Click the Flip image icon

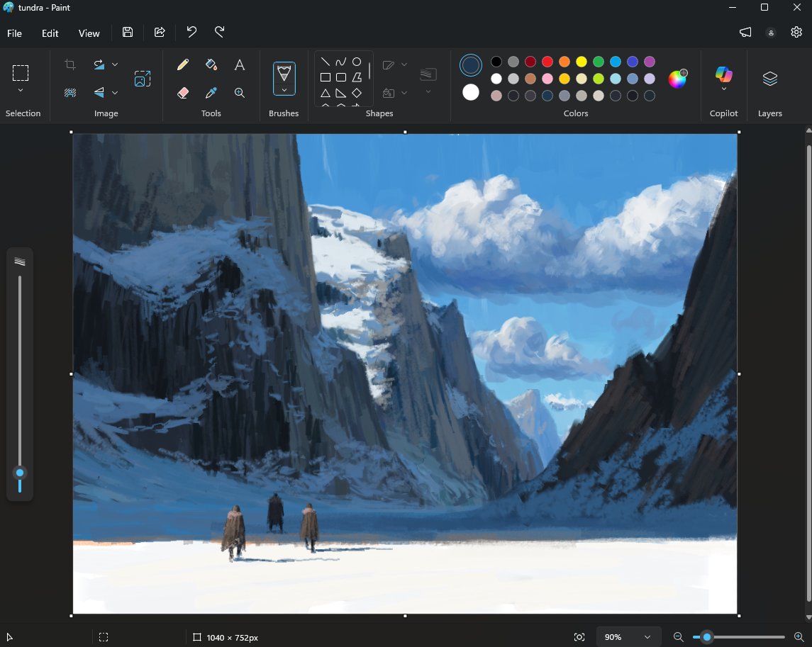click(99, 93)
